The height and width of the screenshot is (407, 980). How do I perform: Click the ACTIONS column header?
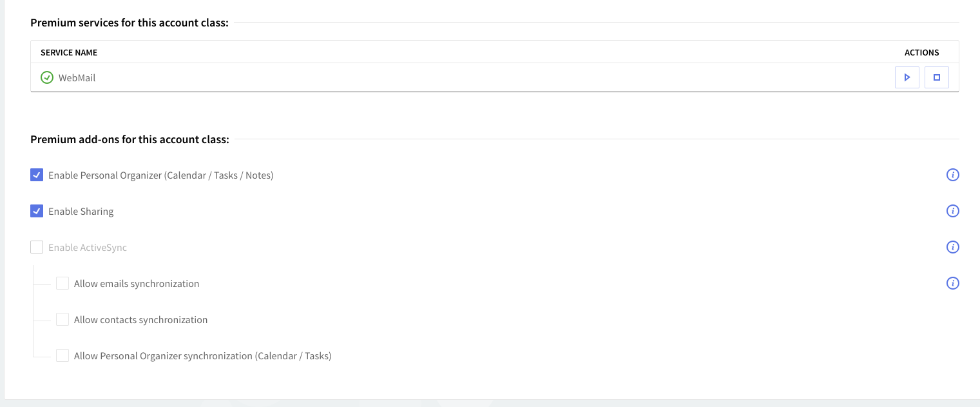pos(921,52)
